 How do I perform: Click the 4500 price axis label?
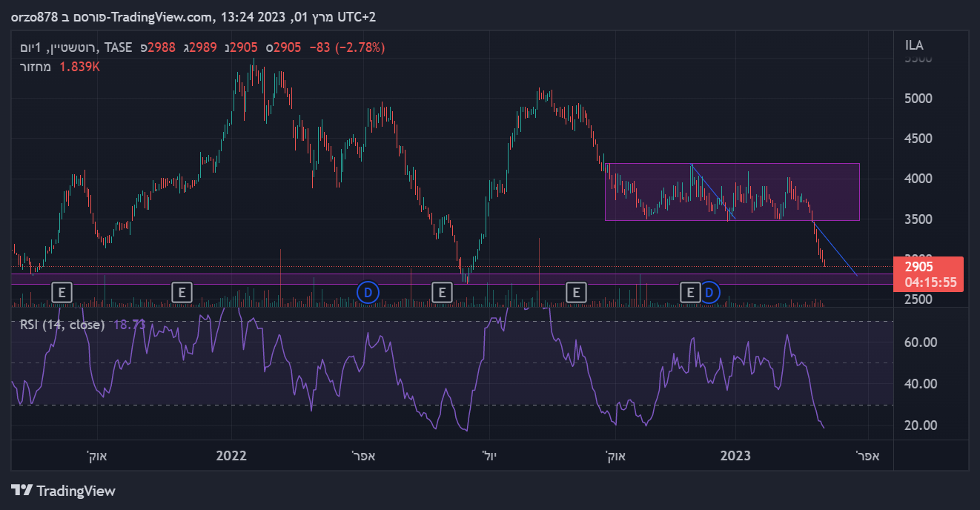tap(918, 139)
